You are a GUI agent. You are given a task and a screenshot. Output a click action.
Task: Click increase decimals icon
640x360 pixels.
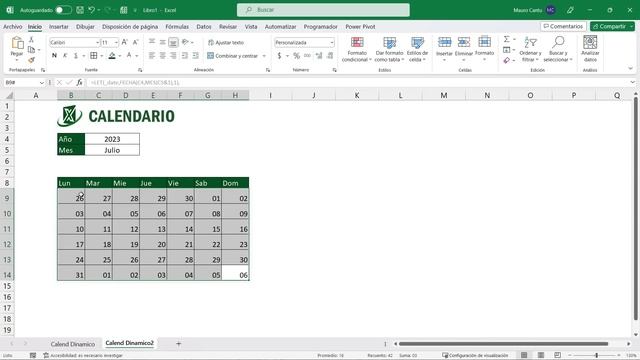(x=319, y=56)
